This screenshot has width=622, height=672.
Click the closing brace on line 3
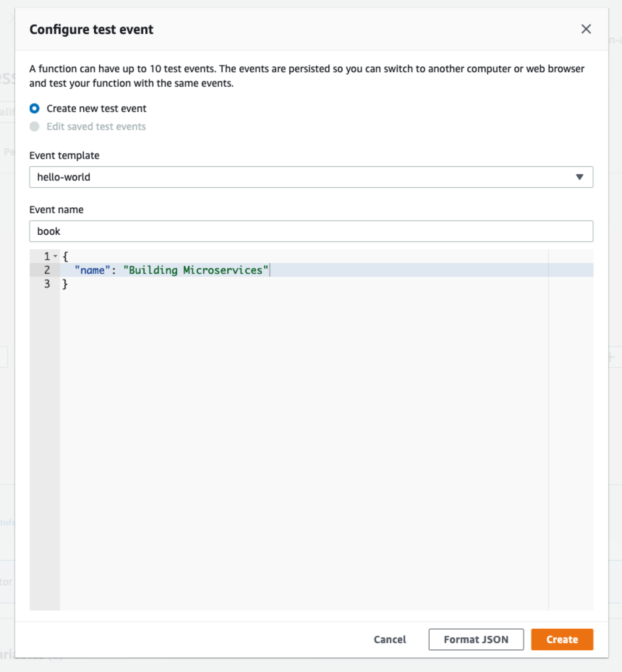(x=65, y=284)
